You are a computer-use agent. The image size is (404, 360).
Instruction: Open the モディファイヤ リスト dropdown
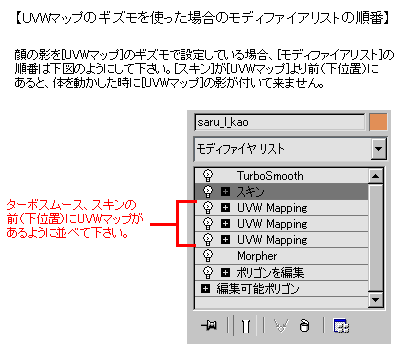click(x=378, y=148)
